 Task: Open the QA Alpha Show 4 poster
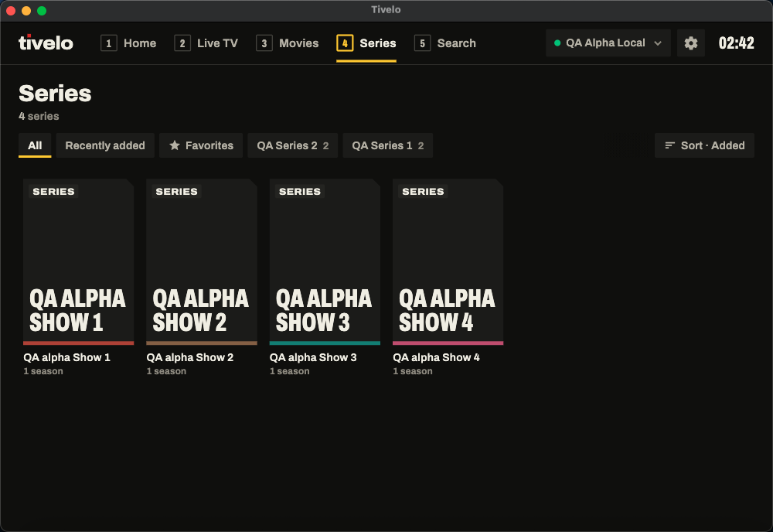(x=448, y=262)
